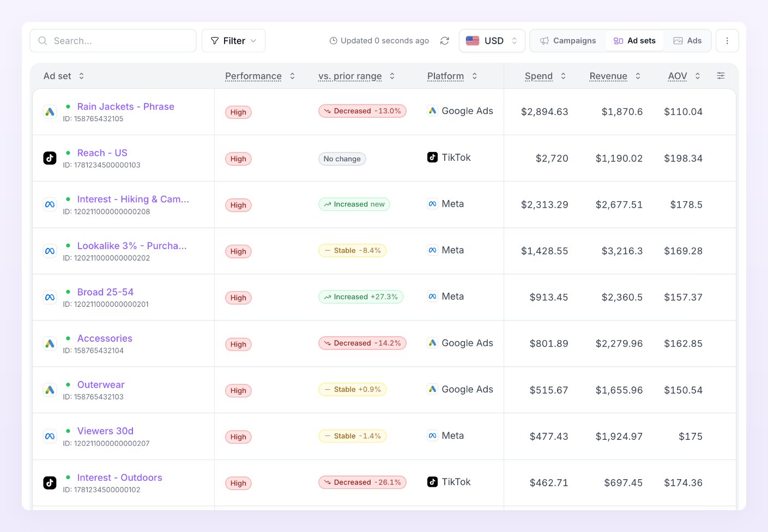This screenshot has width=768, height=532.
Task: Click the $2,894.63 spend value
Action: pyautogui.click(x=545, y=112)
